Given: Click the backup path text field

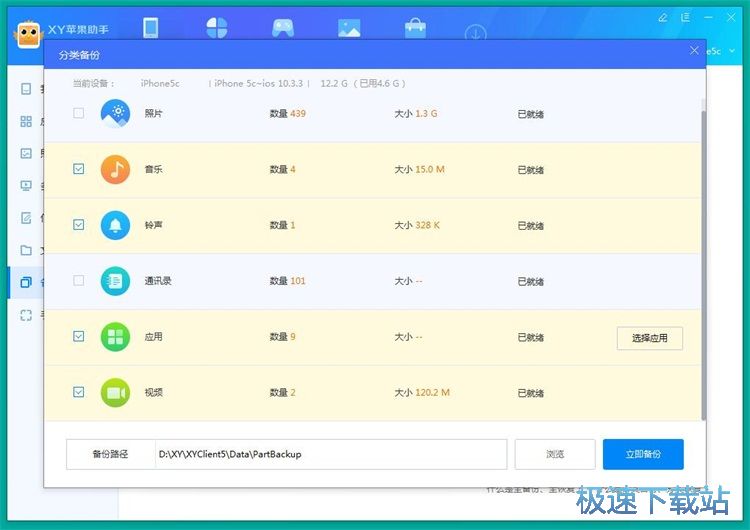Looking at the screenshot, I should tap(330, 454).
